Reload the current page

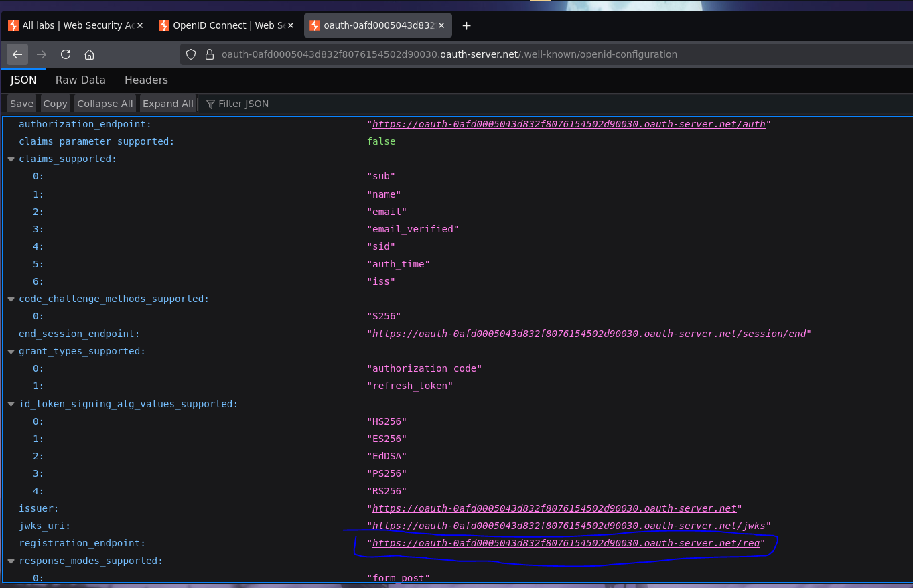coord(66,54)
